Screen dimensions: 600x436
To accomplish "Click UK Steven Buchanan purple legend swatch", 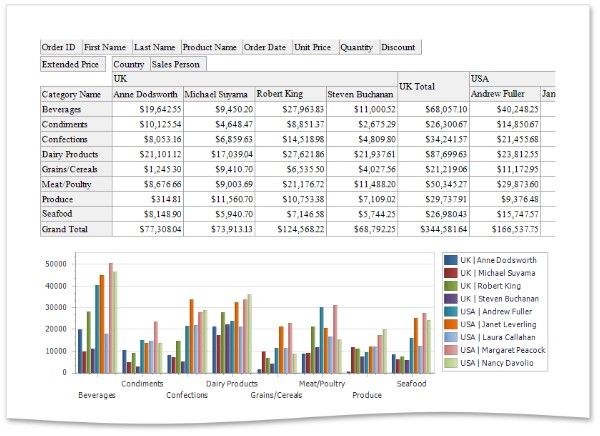I will 451,299.
